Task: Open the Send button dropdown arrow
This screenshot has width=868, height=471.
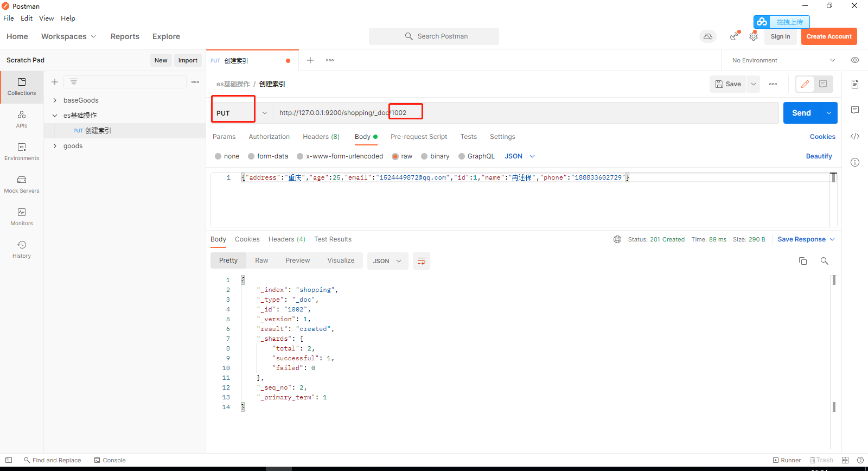Action: pyautogui.click(x=829, y=113)
